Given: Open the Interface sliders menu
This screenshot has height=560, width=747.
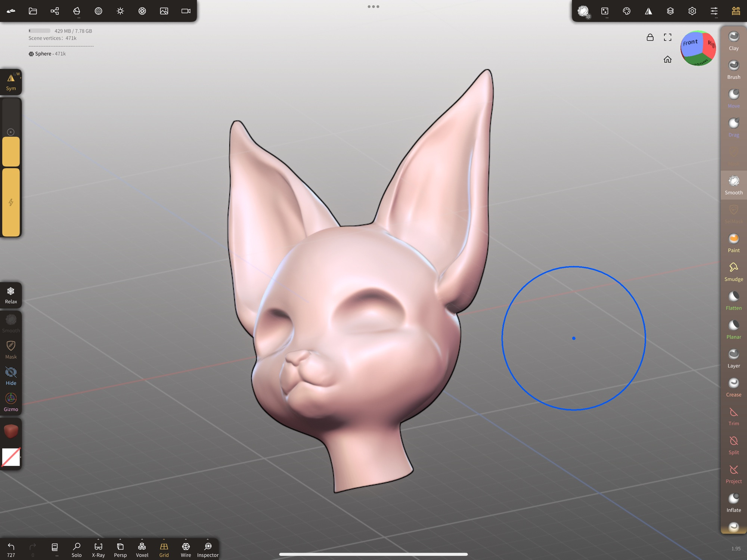Looking at the screenshot, I should coord(714,11).
